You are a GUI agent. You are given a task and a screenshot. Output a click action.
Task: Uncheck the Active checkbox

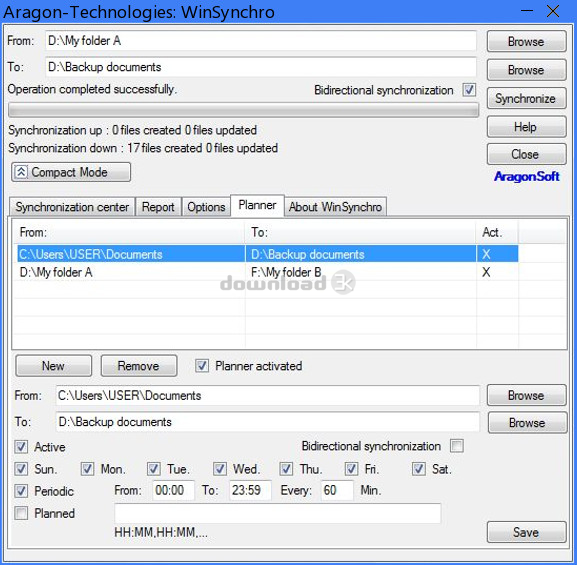(21, 447)
